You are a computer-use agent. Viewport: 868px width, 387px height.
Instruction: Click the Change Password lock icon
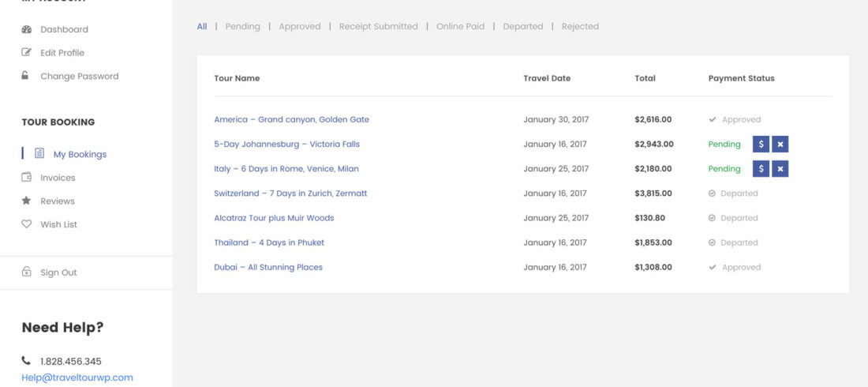25,76
